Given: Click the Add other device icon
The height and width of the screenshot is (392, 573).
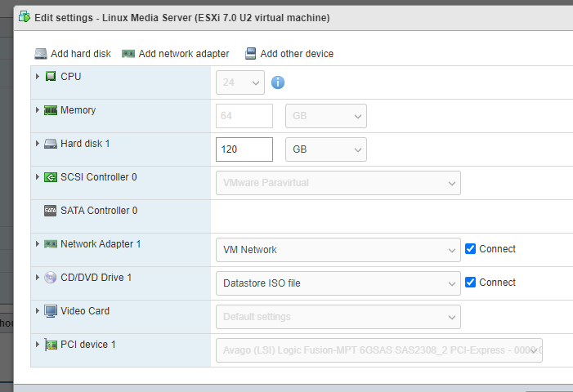Looking at the screenshot, I should (250, 54).
